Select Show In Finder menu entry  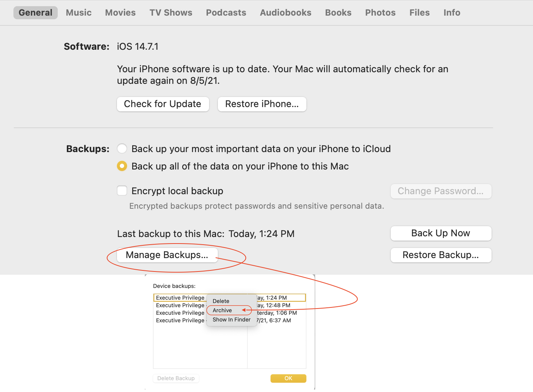point(232,320)
